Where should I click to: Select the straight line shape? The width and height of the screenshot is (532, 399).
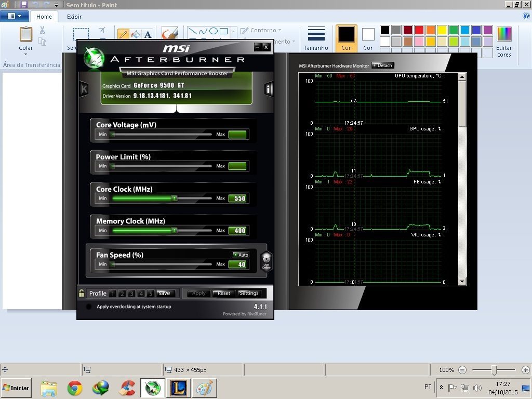pyautogui.click(x=193, y=31)
